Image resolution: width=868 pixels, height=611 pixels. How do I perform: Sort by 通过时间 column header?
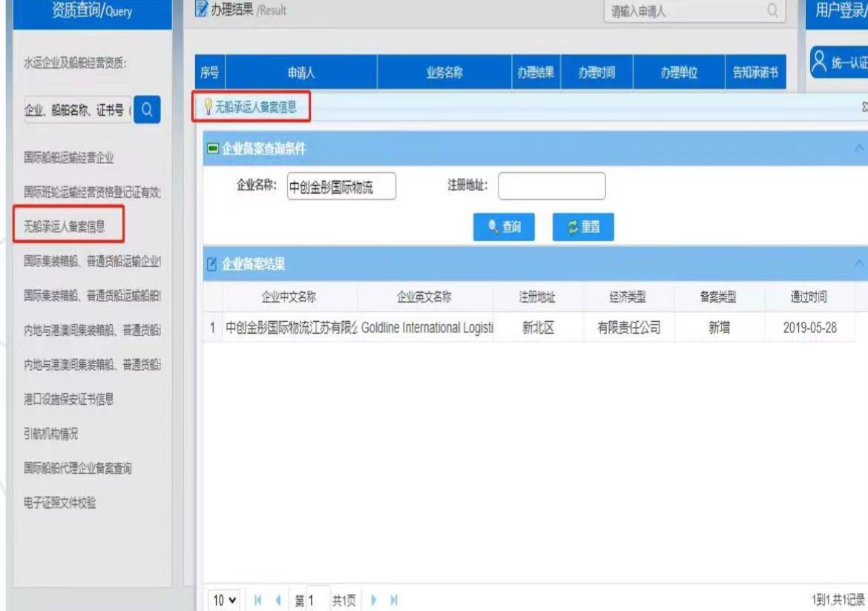pos(809,297)
